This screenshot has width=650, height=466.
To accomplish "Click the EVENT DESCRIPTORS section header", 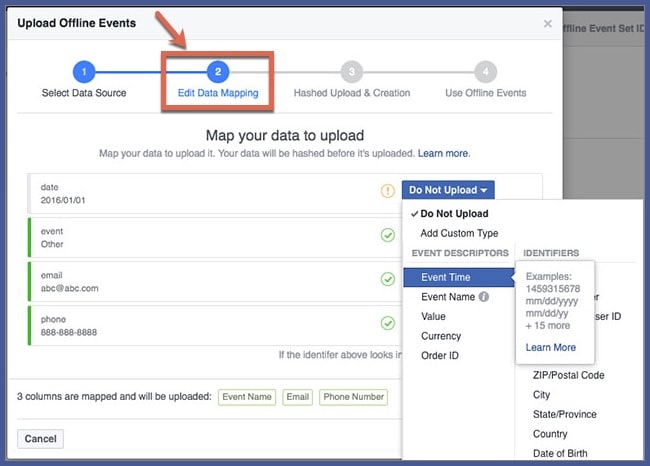I will point(460,253).
